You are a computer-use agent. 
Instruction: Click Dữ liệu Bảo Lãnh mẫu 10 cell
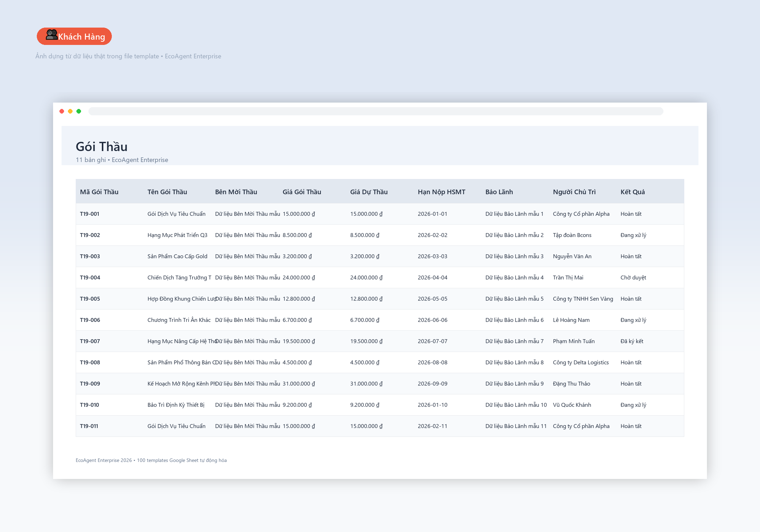[x=516, y=405]
